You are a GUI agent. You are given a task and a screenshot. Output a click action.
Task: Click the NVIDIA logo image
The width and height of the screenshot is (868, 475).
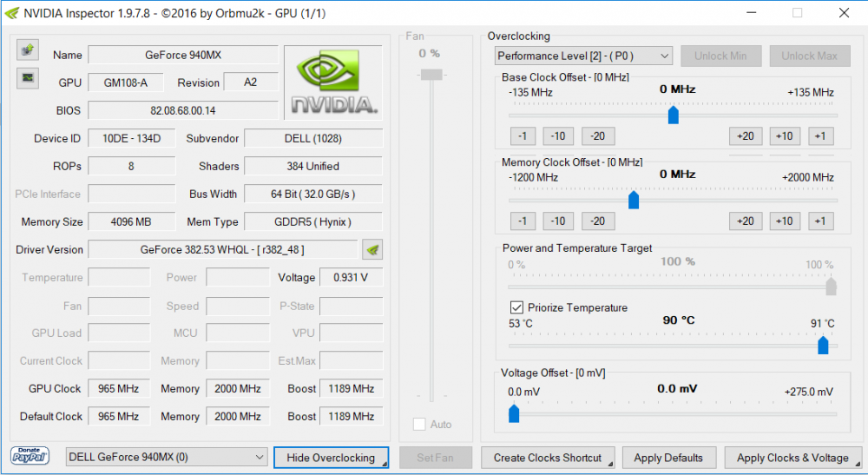coord(333,82)
